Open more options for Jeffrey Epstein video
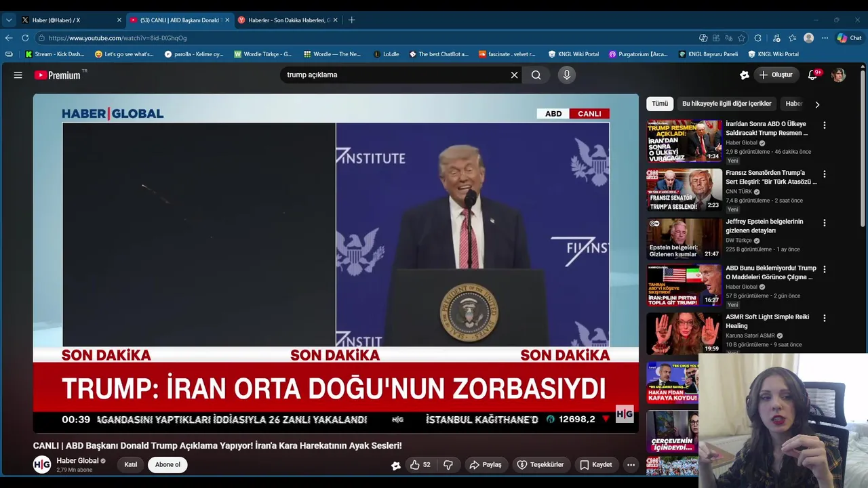Screen dimensions: 868x488 (x=825, y=222)
